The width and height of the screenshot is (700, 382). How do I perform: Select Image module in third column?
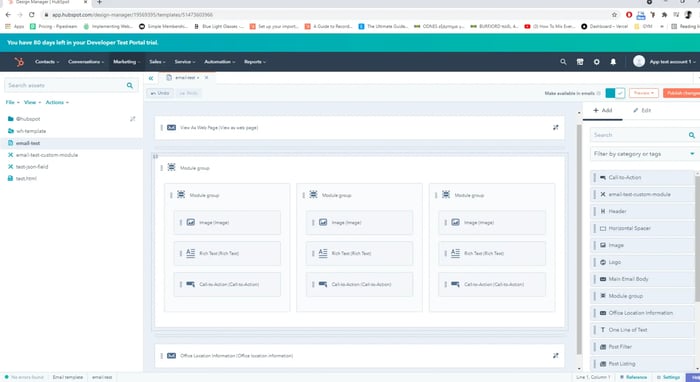pos(492,222)
